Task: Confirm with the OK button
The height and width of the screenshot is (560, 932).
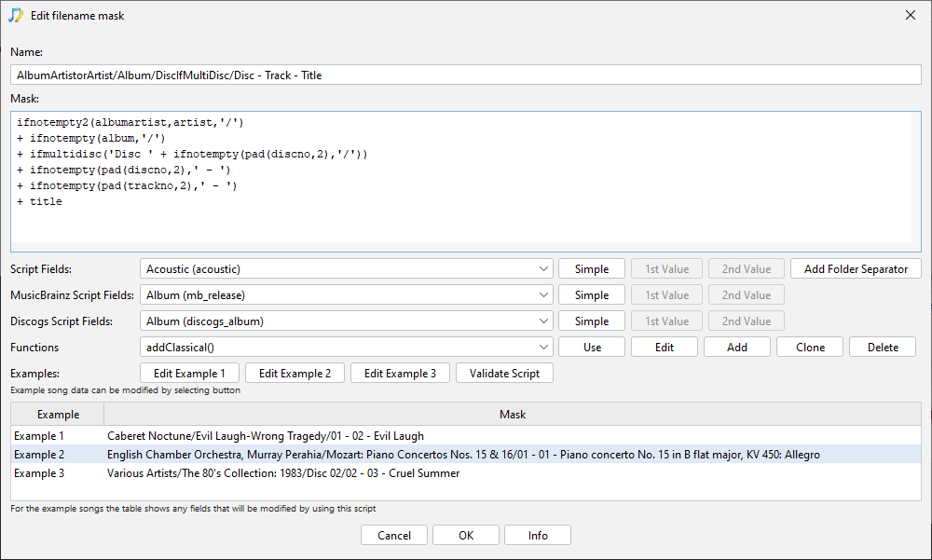Action: point(466,535)
